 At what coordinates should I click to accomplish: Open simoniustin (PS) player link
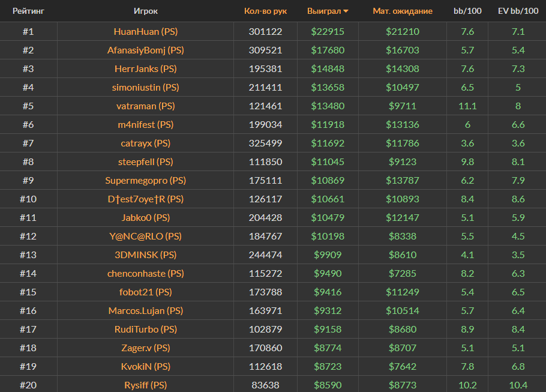145,88
